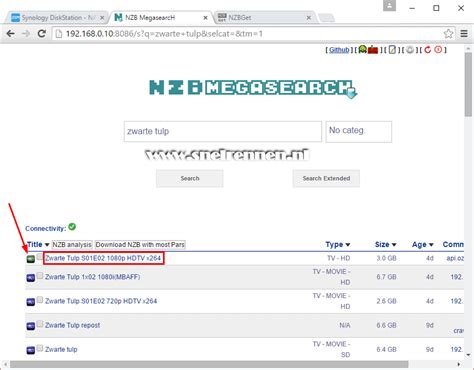Click the TV - HD type cell
The width and height of the screenshot is (474, 370).
339,258
